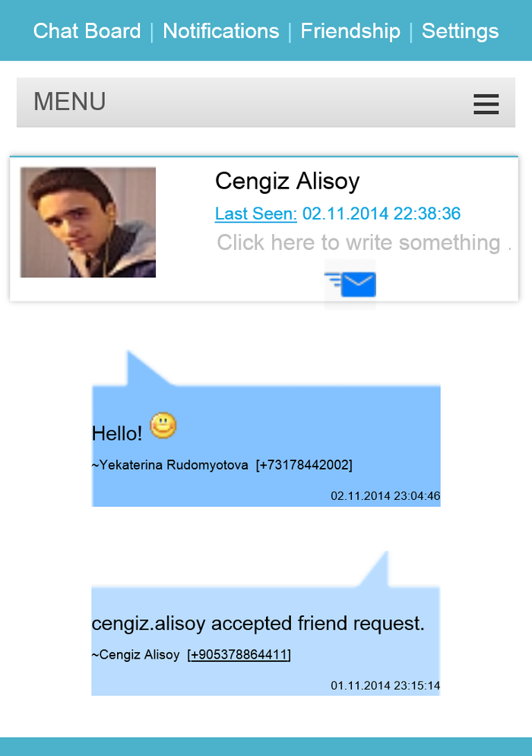Open the Friendship page
The height and width of the screenshot is (756, 532).
[350, 31]
